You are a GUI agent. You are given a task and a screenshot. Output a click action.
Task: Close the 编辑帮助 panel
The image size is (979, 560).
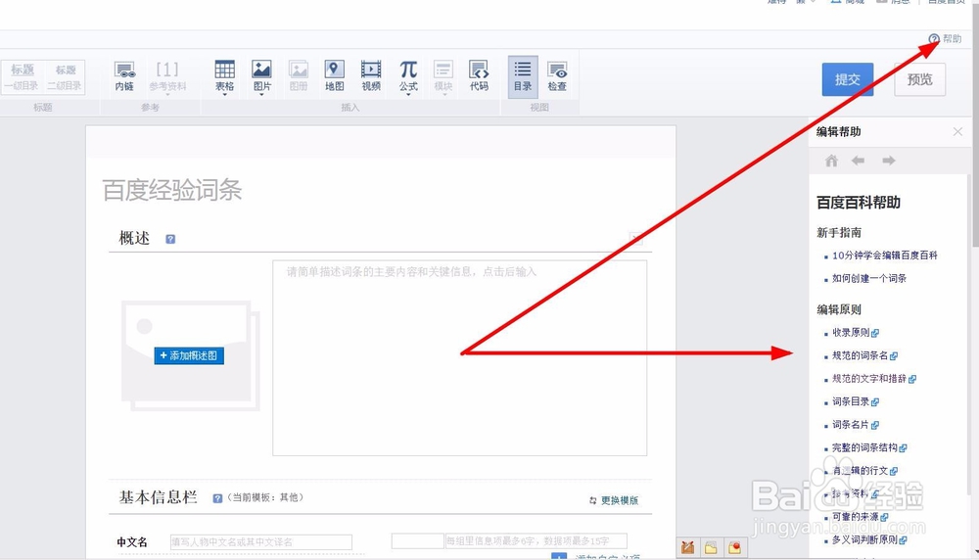(957, 132)
